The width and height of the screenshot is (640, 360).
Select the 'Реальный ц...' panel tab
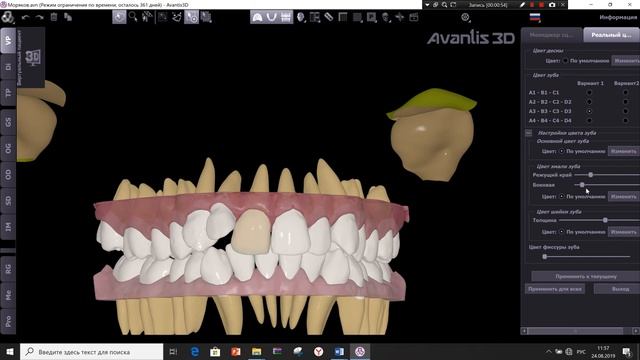coord(611,35)
